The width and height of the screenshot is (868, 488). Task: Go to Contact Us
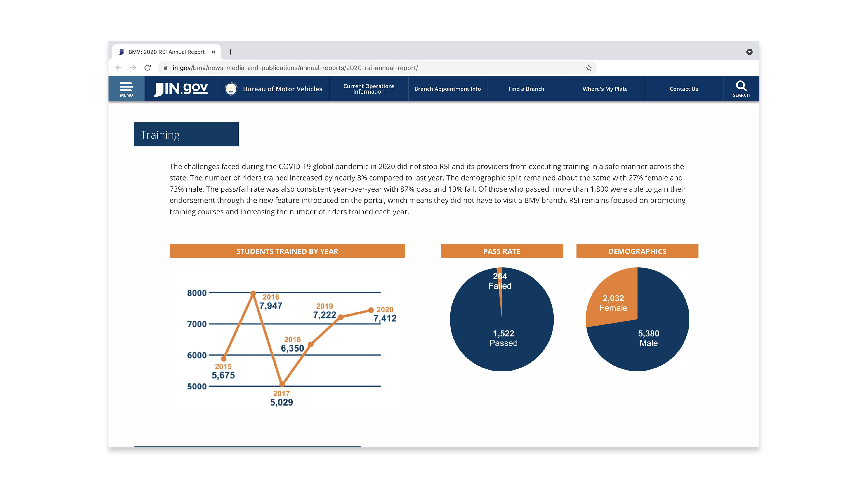pyautogui.click(x=684, y=89)
